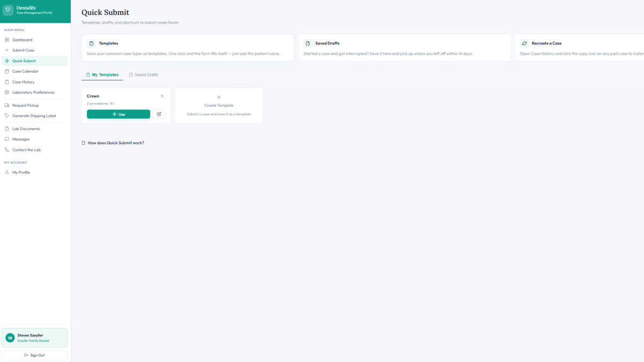
Task: Click the Crown template title
Action: point(93,96)
